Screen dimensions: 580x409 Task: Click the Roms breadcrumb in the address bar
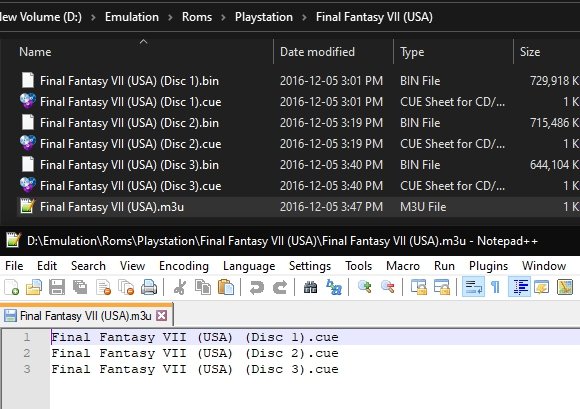(x=197, y=17)
